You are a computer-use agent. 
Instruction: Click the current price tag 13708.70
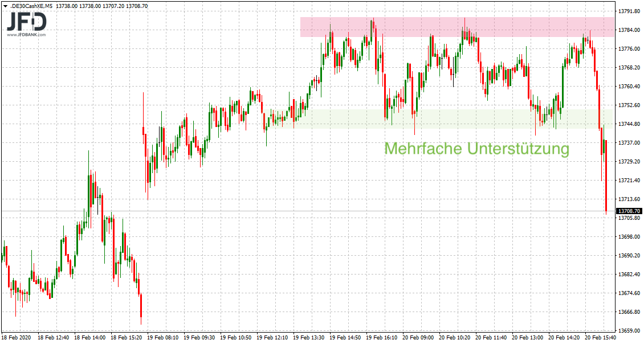(629, 211)
